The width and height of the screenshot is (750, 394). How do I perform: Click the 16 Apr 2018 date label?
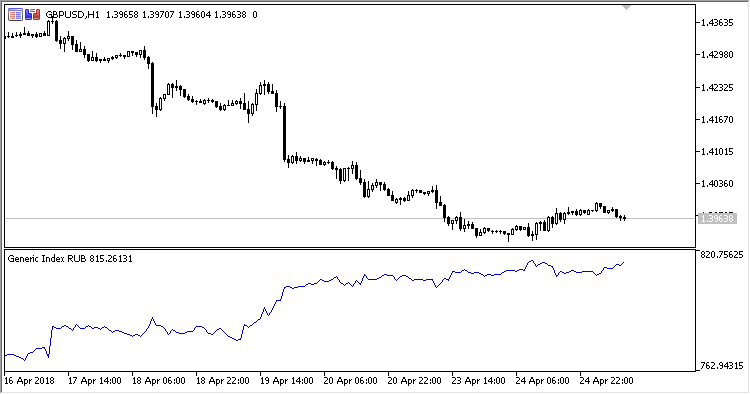pyautogui.click(x=29, y=381)
